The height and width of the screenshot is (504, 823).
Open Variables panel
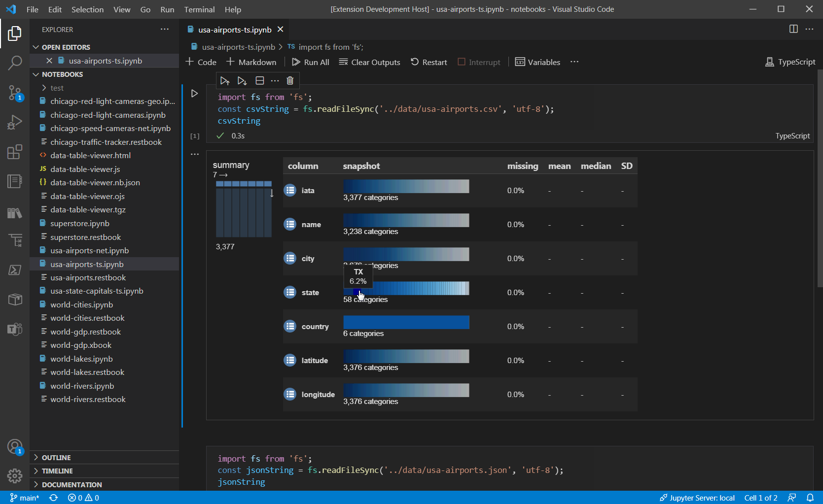537,62
